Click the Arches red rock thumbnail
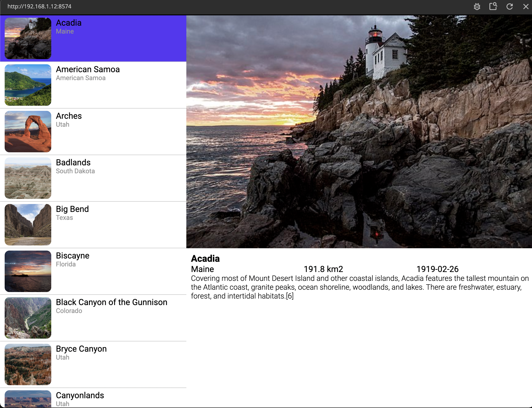This screenshot has width=532, height=408. [28, 132]
